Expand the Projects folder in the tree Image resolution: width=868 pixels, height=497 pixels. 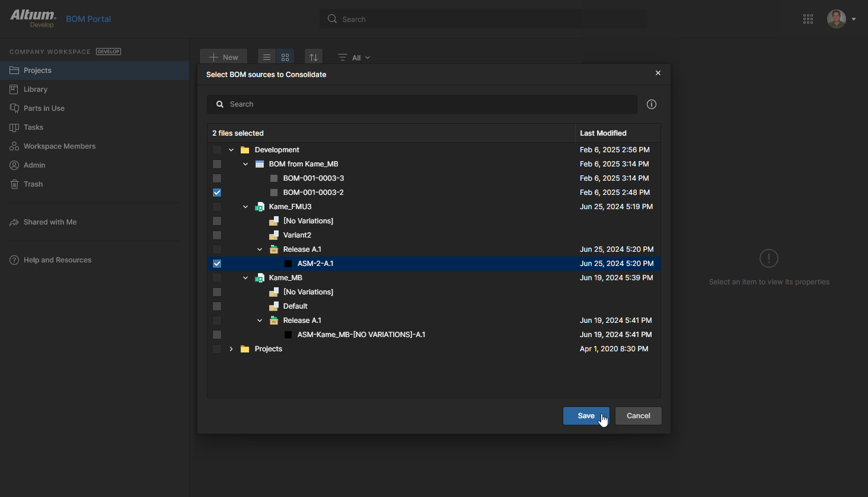[231, 349]
